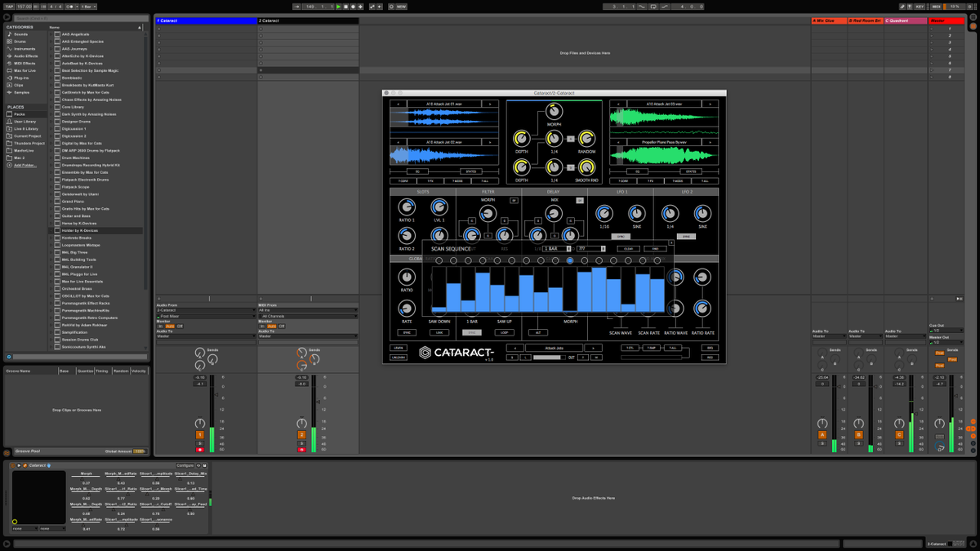
Task: Click the LFO 2 SYNC button
Action: pyautogui.click(x=686, y=237)
